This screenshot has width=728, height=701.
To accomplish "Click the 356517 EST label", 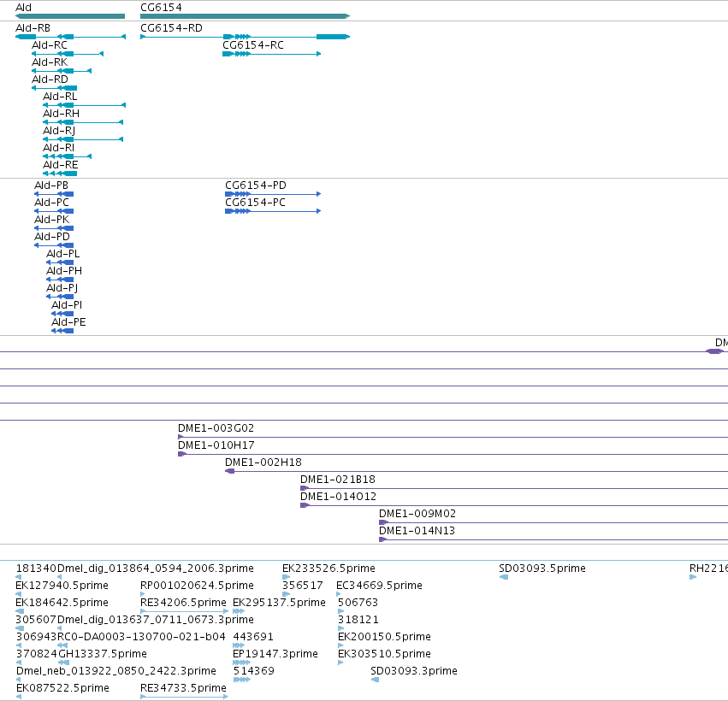I will pos(302,586).
